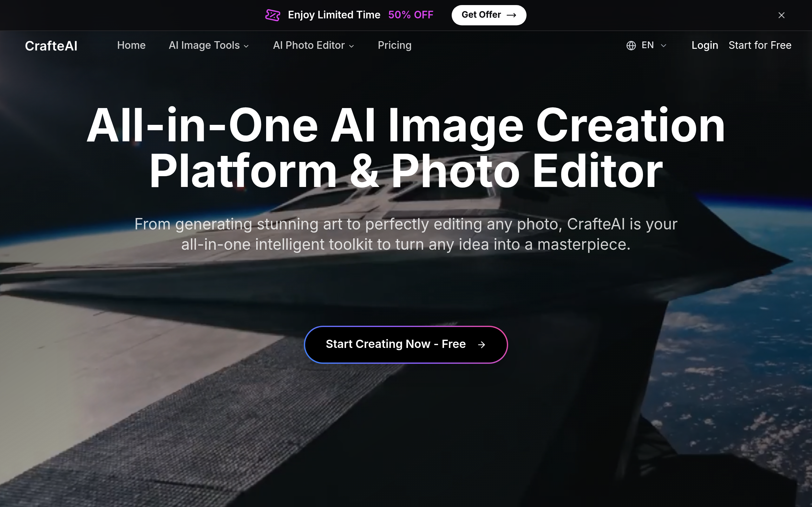Click arrow icon in Start Creating button
Screen dimensions: 812x507
pos(481,345)
